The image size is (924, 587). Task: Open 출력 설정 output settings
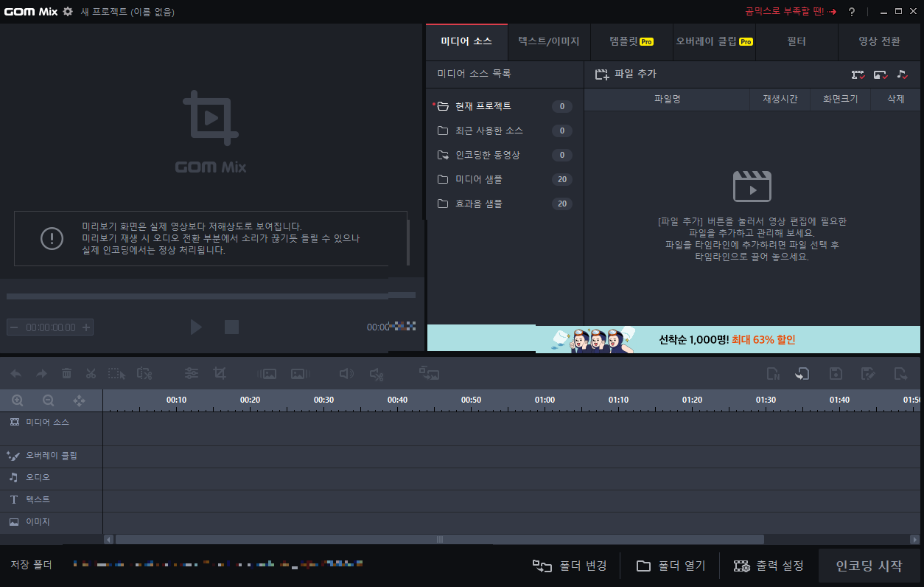(769, 566)
